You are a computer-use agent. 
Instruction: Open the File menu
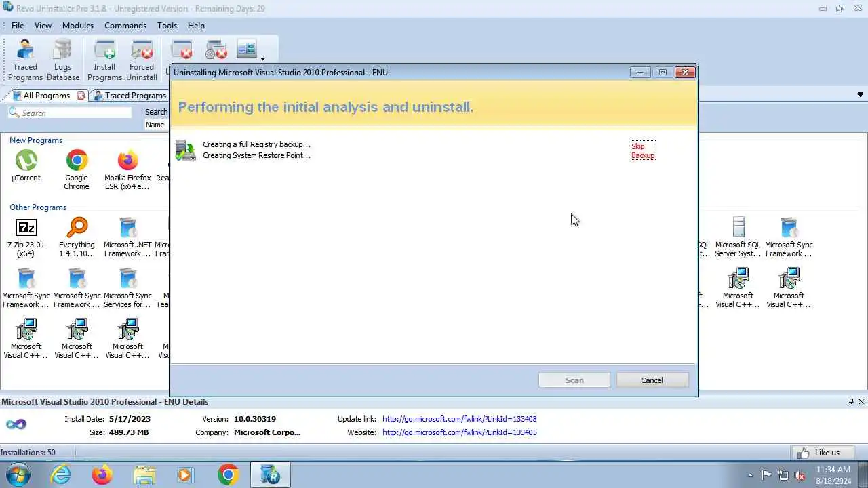click(x=18, y=26)
